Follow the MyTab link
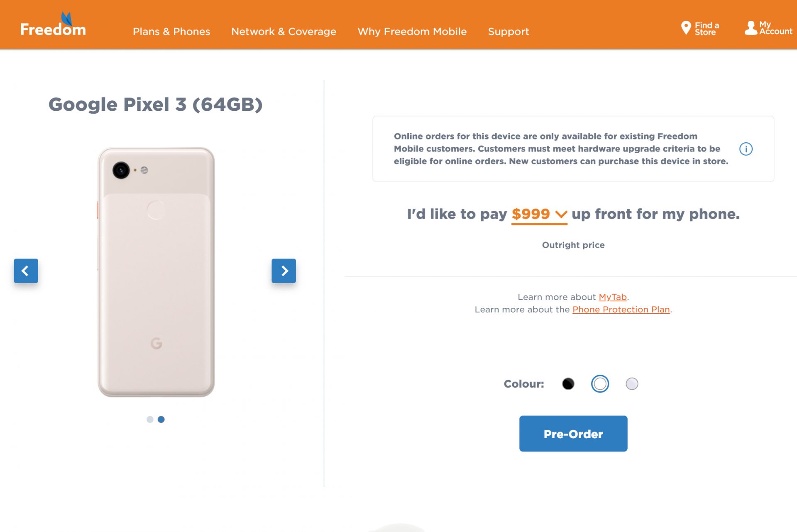Viewport: 797px width, 532px height. pos(612,297)
